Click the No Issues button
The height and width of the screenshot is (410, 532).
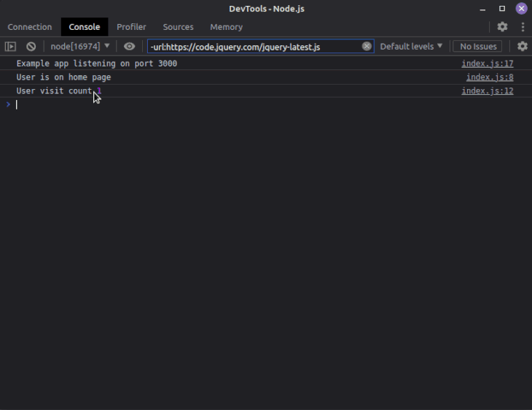point(478,47)
